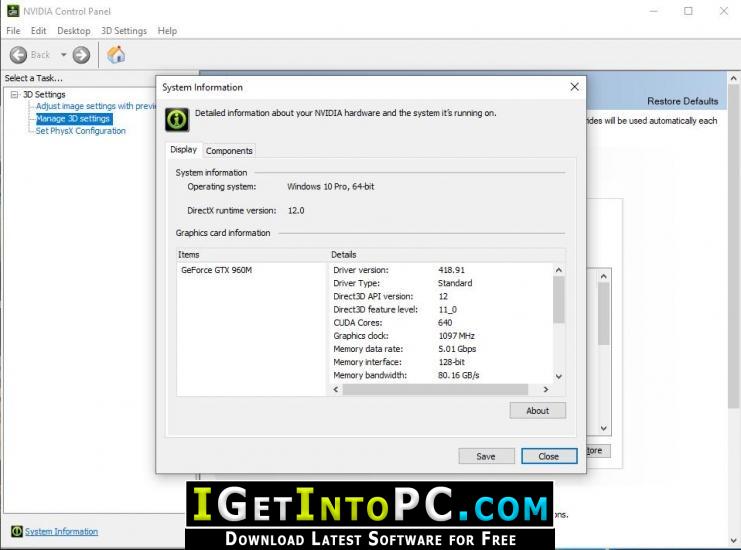Click the background settings list scroll up arrow
The image size is (741, 550).
[x=603, y=276]
